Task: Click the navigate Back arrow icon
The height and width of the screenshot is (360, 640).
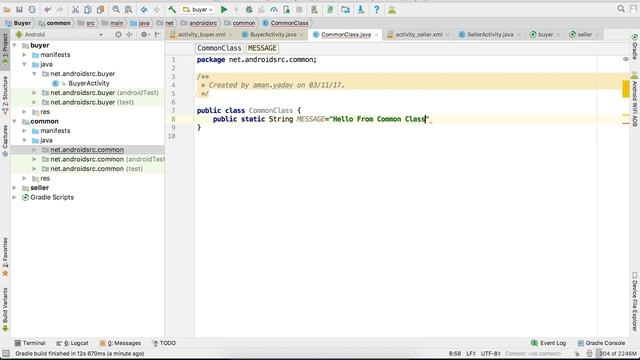Action: pyautogui.click(x=144, y=9)
